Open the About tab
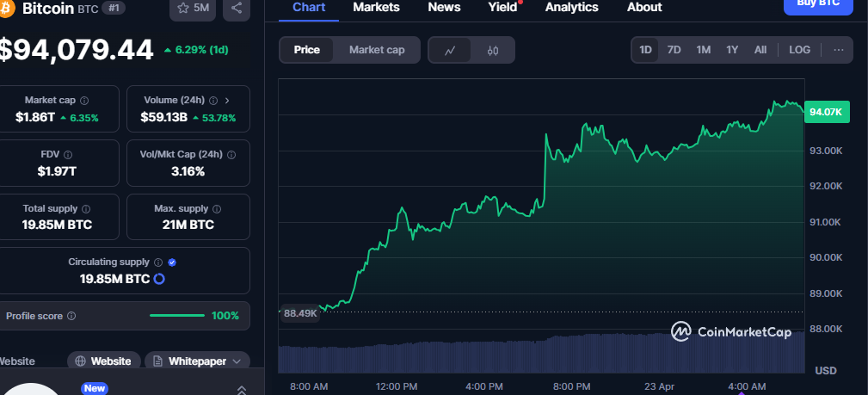Viewport: 868px width, 395px height. point(644,7)
